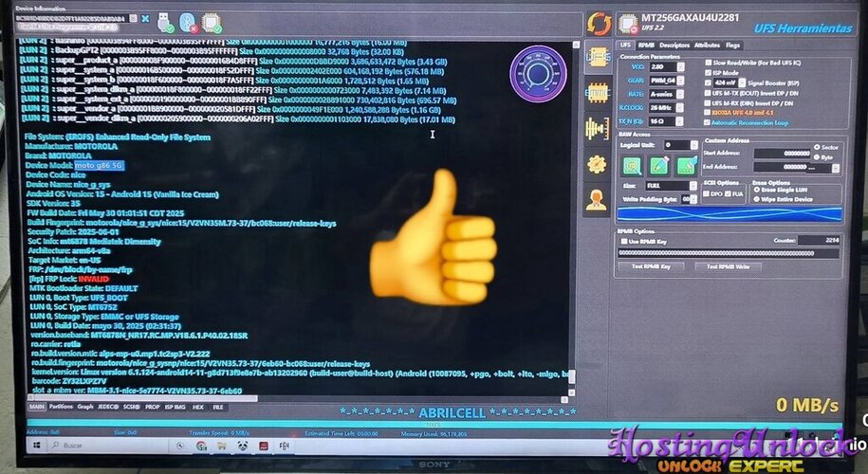The height and width of the screenshot is (474, 868).
Task: Click the Bluetooth status icon with red X
Action: click(x=188, y=24)
